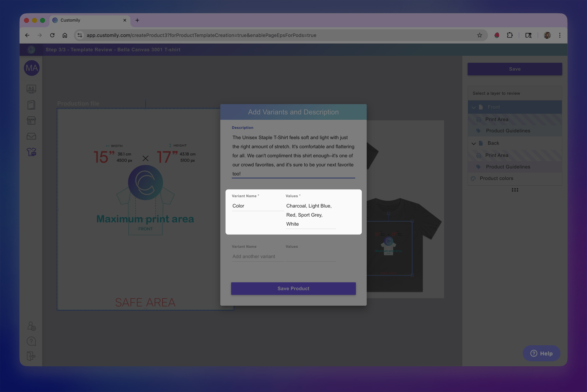
Task: Click the Color variant name field
Action: (x=257, y=206)
